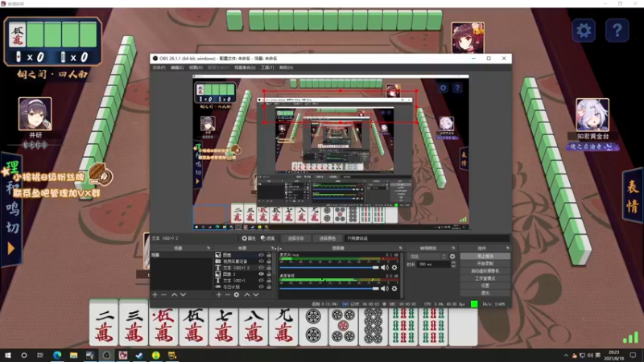Image resolution: width=644 pixels, height=362 pixels.
Task: Open the game help question mark
Action: pyautogui.click(x=617, y=30)
